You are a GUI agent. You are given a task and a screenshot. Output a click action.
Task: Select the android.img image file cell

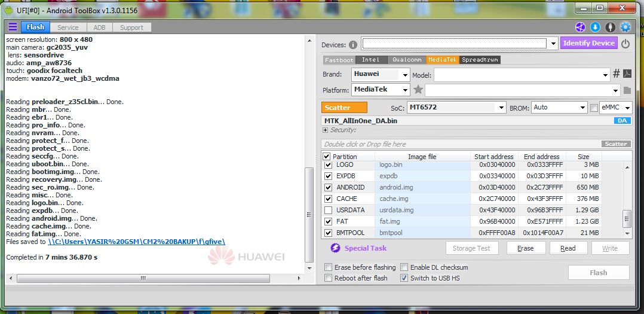click(422, 187)
